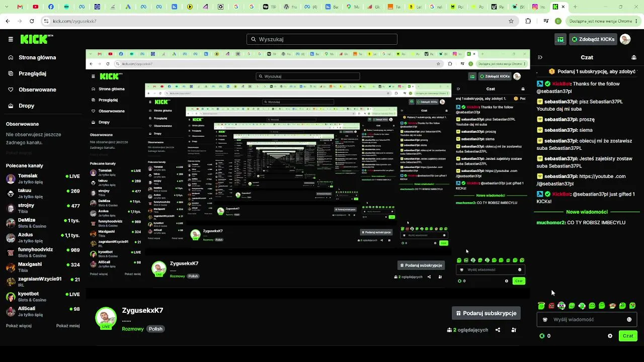The height and width of the screenshot is (362, 644).
Task: Click the Zdobądź KICKs button
Action: pos(593,39)
